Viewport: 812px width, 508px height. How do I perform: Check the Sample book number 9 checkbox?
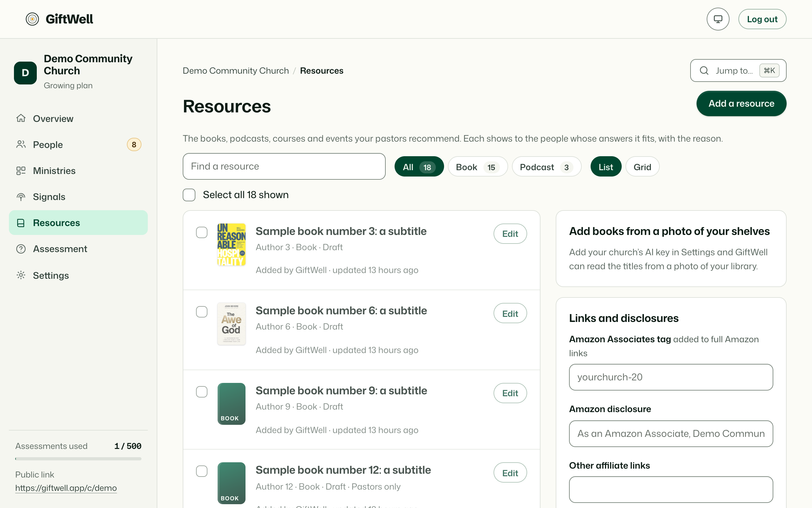(x=202, y=392)
